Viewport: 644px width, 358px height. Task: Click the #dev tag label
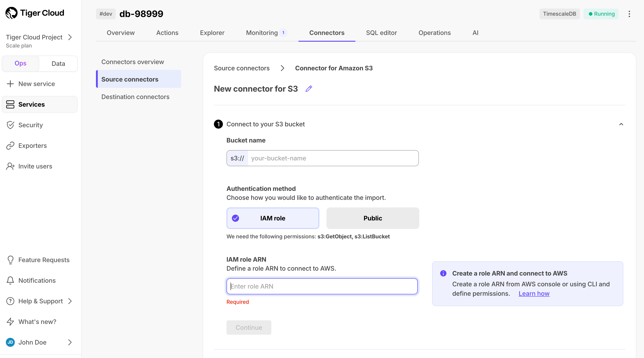pos(106,14)
